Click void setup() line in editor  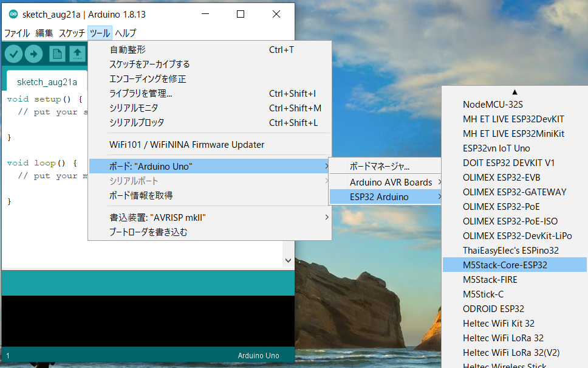[x=44, y=99]
